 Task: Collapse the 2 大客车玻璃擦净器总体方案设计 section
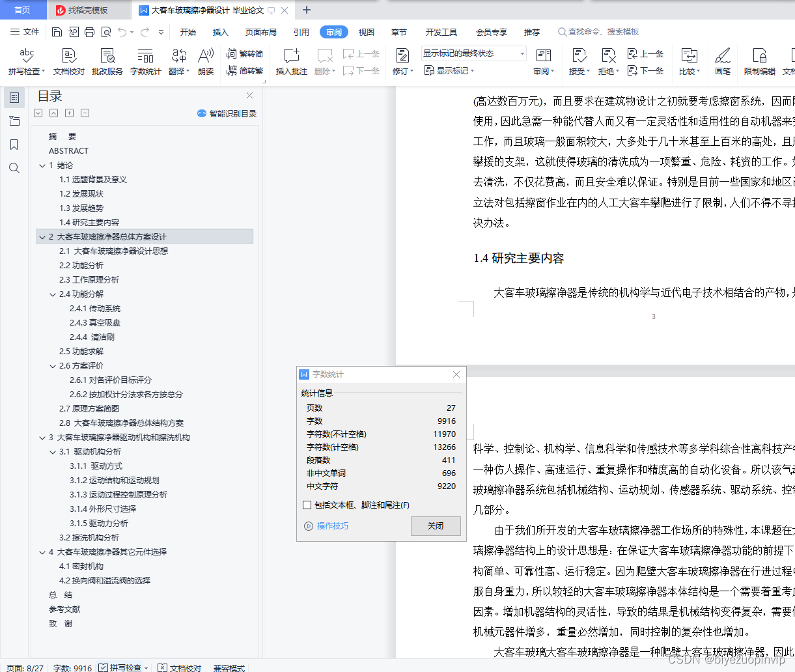click(42, 237)
